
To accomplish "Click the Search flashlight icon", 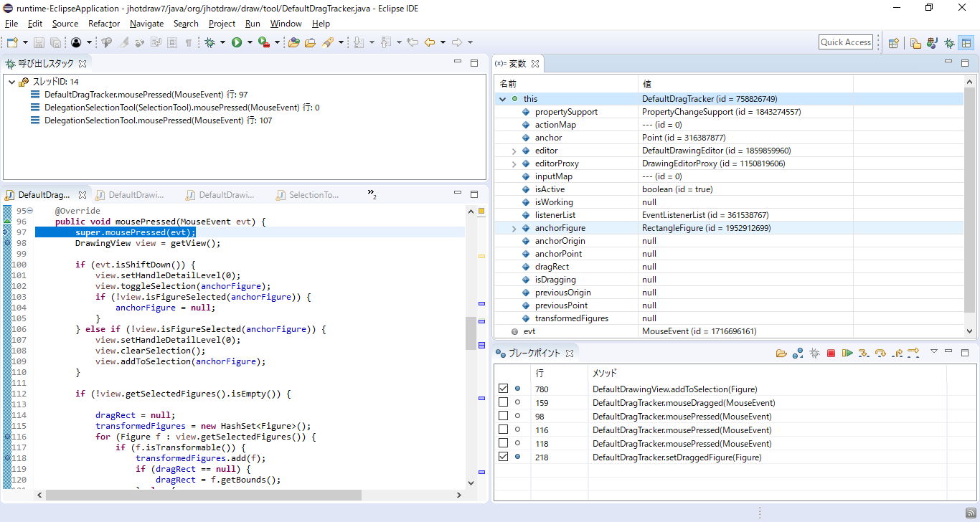I will (328, 42).
